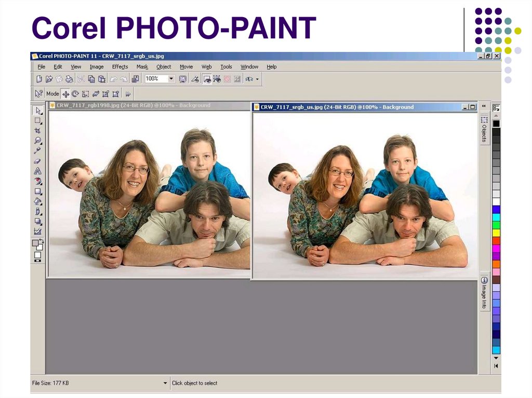
Task: Select the Paint brush tool
Action: click(x=38, y=212)
